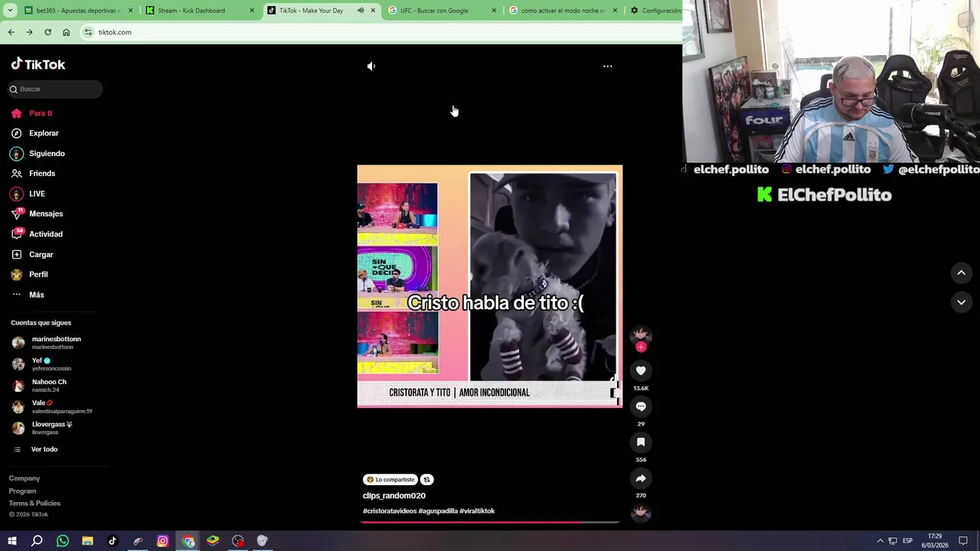Open Explorar from TikTok sidebar
The image size is (980, 551).
tap(44, 133)
